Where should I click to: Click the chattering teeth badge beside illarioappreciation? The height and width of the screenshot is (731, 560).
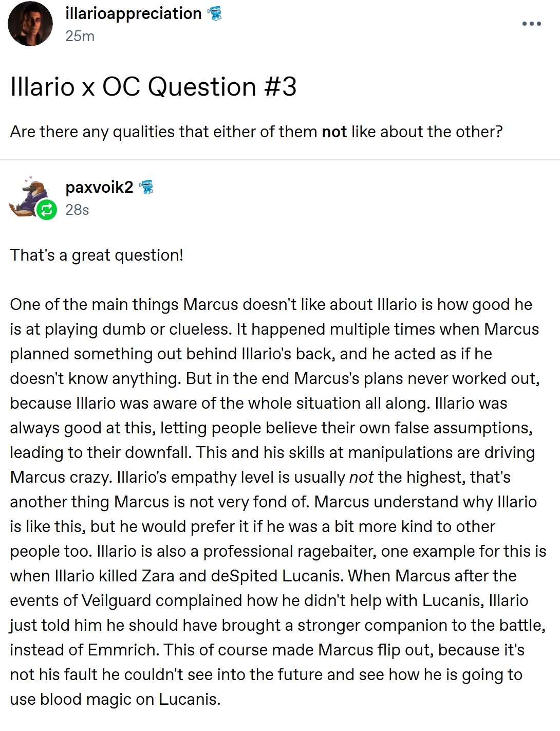point(214,14)
